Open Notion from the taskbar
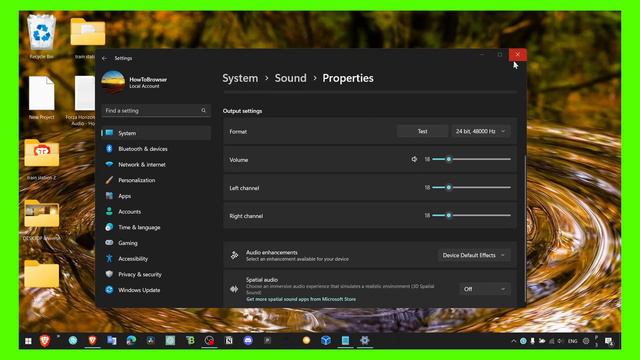 pyautogui.click(x=229, y=340)
